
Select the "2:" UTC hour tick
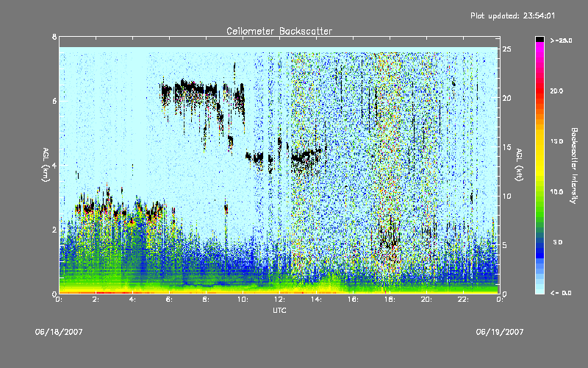[x=96, y=300]
